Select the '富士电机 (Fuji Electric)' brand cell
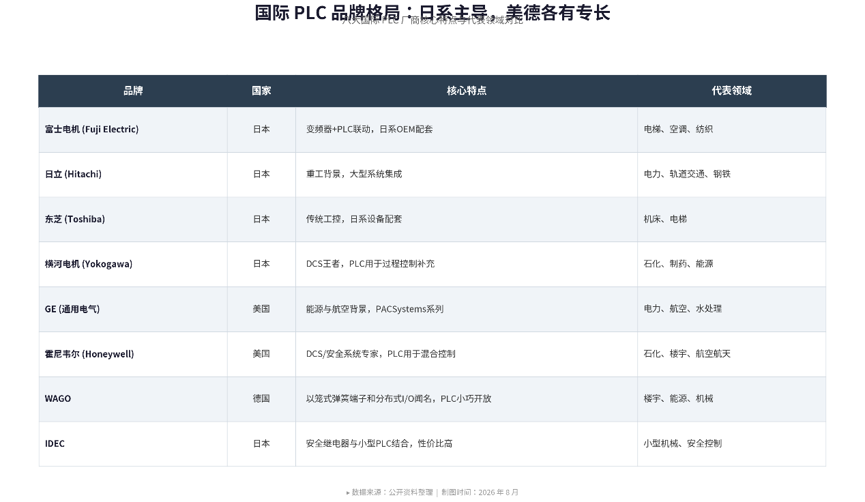Screen dimensions: 865x502 pos(133,130)
